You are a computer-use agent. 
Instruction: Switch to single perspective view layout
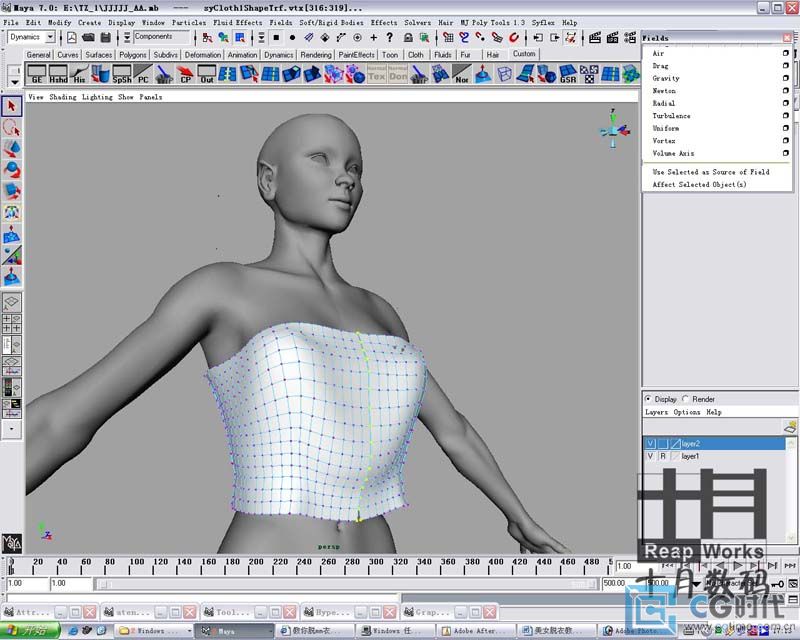click(12, 302)
